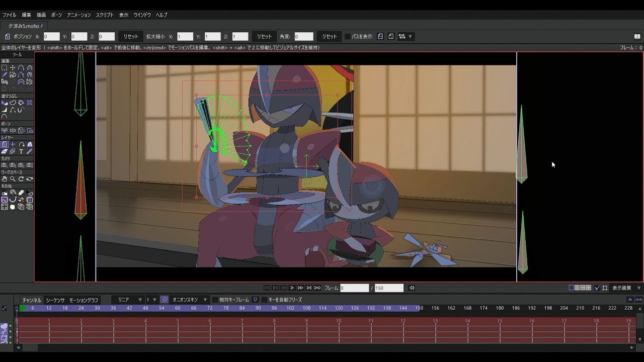Open the ファイル menu
The image size is (644, 362).
click(9, 15)
